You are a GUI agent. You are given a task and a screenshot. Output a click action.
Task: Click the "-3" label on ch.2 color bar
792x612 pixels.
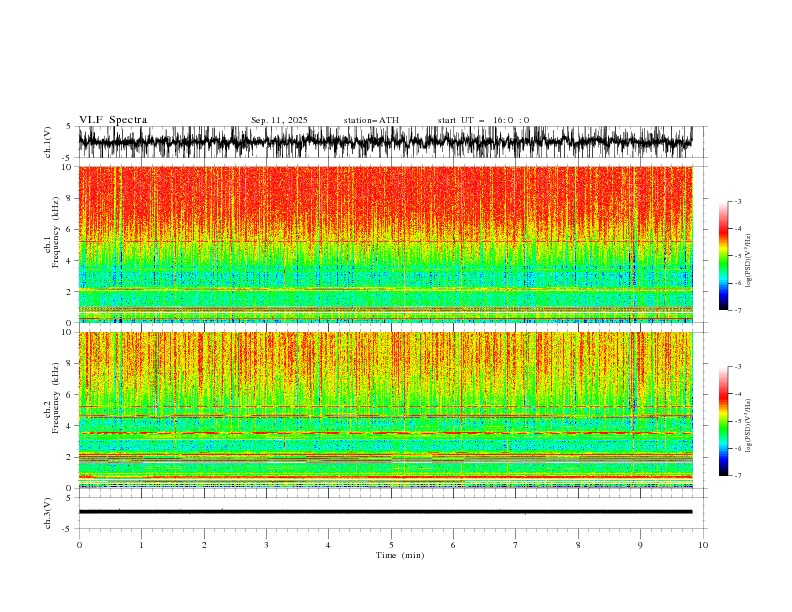pos(737,367)
